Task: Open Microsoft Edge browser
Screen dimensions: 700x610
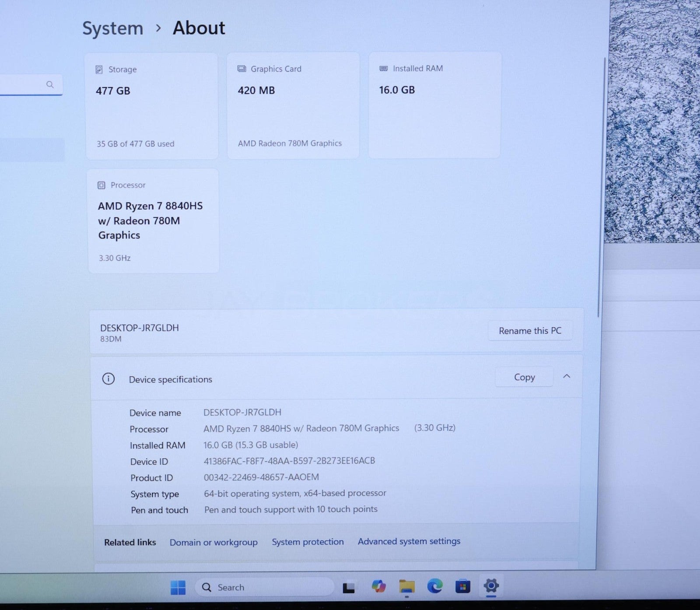Action: click(434, 586)
